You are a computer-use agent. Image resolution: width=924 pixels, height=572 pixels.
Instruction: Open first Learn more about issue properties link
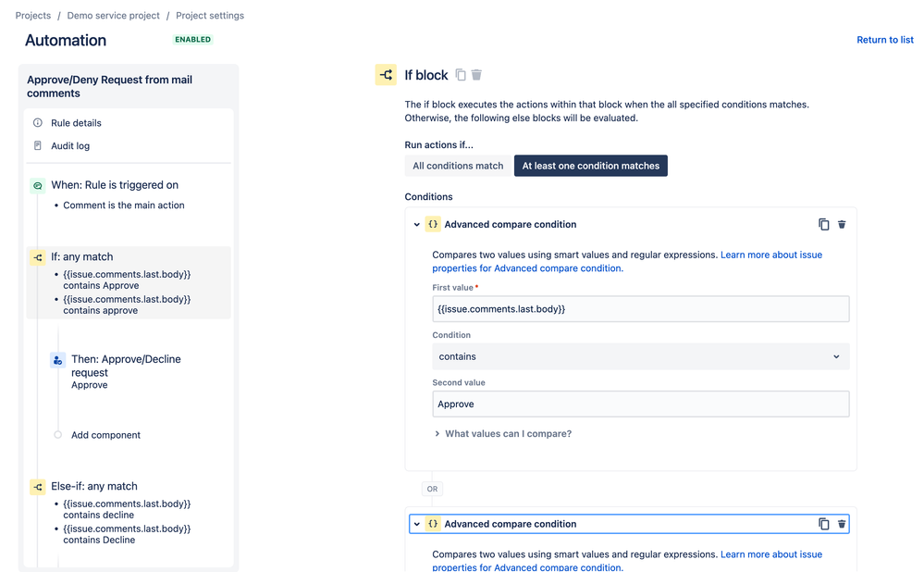click(627, 261)
